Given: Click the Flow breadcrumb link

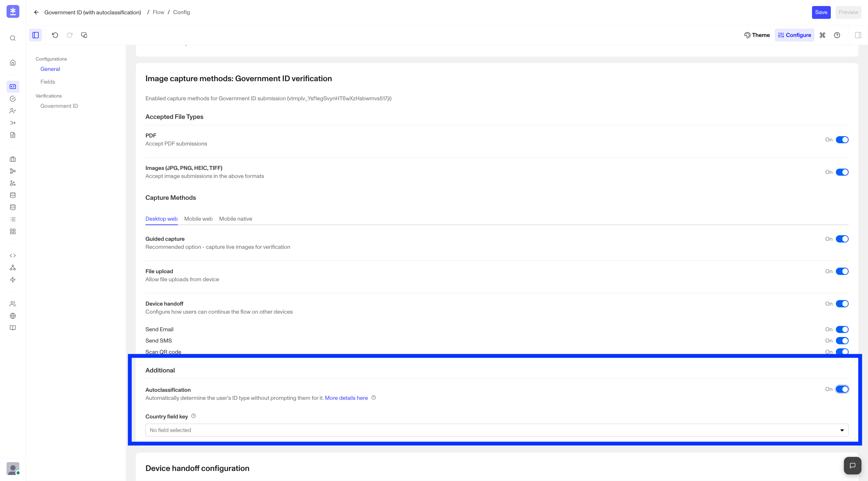Looking at the screenshot, I should pyautogui.click(x=158, y=13).
